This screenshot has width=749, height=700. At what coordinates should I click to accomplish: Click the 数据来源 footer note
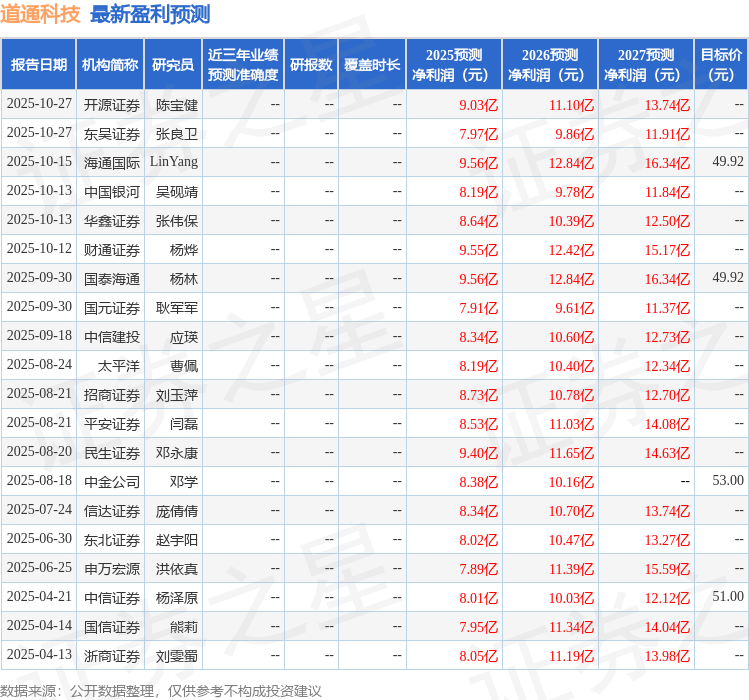160,691
